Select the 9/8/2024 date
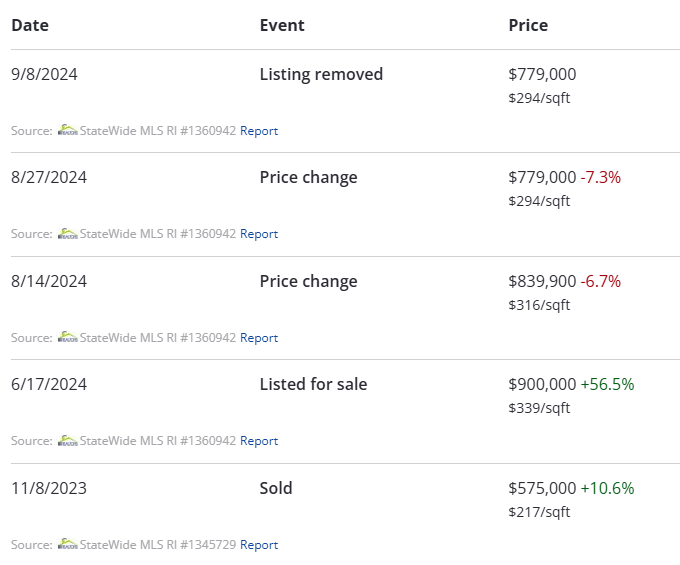Image resolution: width=680 pixels, height=565 pixels. pos(44,74)
